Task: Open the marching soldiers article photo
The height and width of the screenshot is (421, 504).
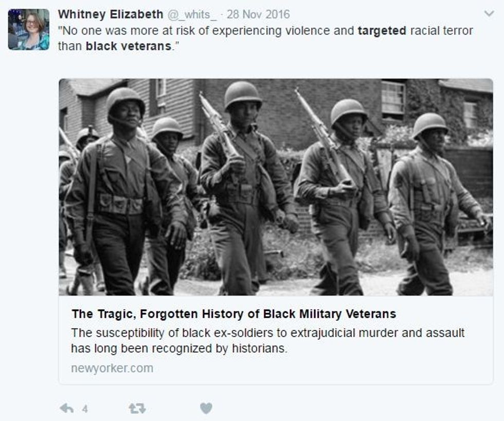Action: (276, 187)
